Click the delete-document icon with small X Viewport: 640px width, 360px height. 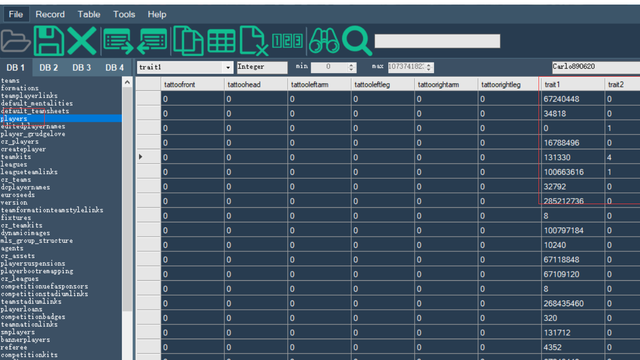click(x=254, y=40)
